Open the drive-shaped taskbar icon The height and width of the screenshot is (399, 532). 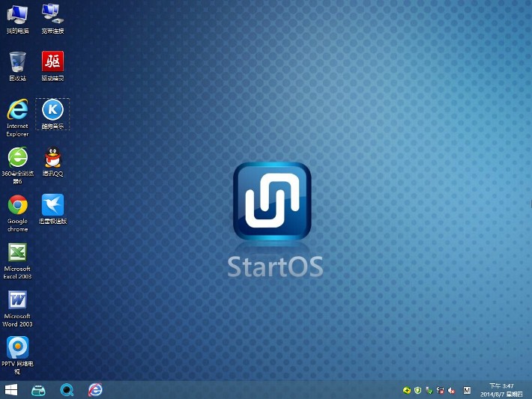point(38,390)
